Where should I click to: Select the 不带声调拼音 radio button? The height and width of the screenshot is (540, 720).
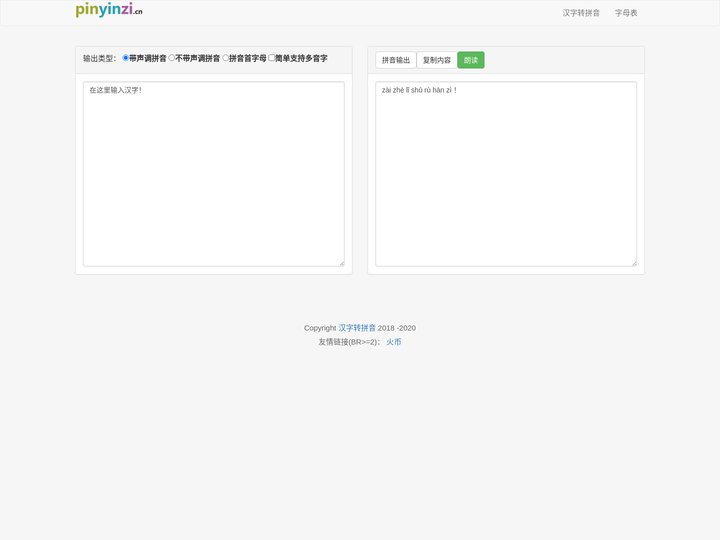tap(172, 58)
